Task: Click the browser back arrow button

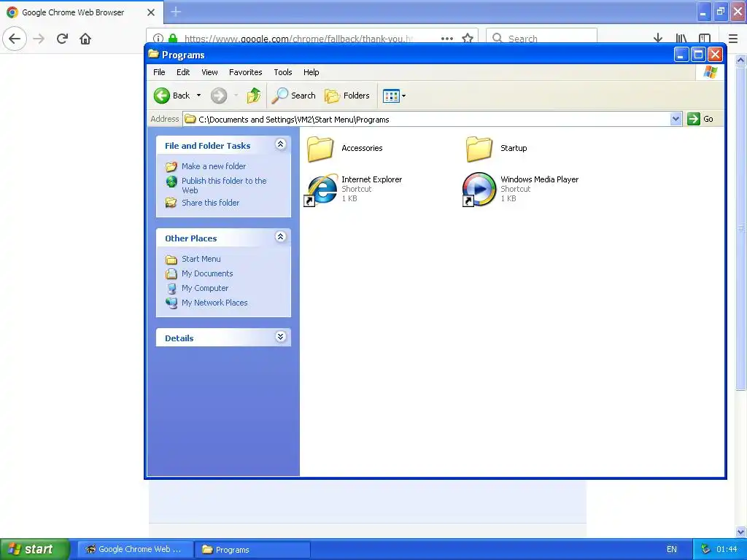Action: pyautogui.click(x=15, y=39)
